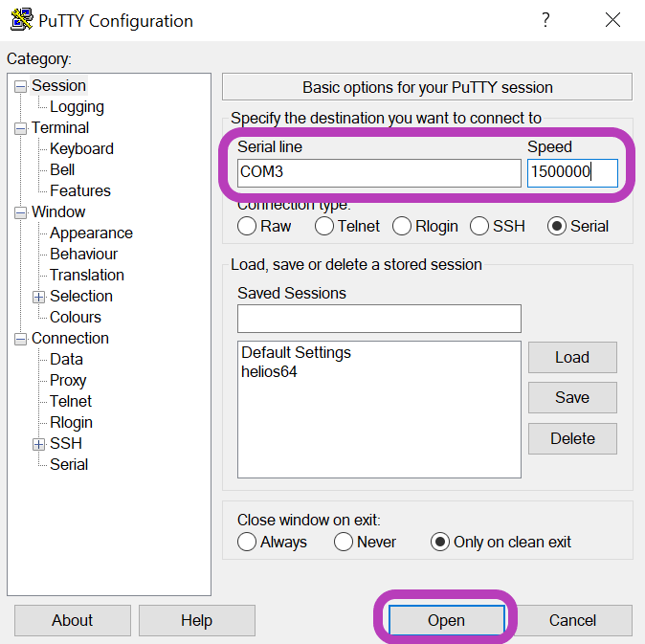Click the Open button to start session
This screenshot has width=645, height=644.
coord(446,620)
